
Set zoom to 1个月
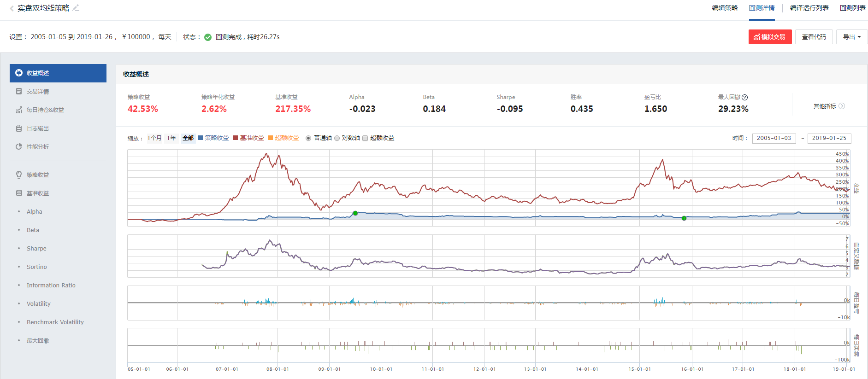[x=154, y=138]
